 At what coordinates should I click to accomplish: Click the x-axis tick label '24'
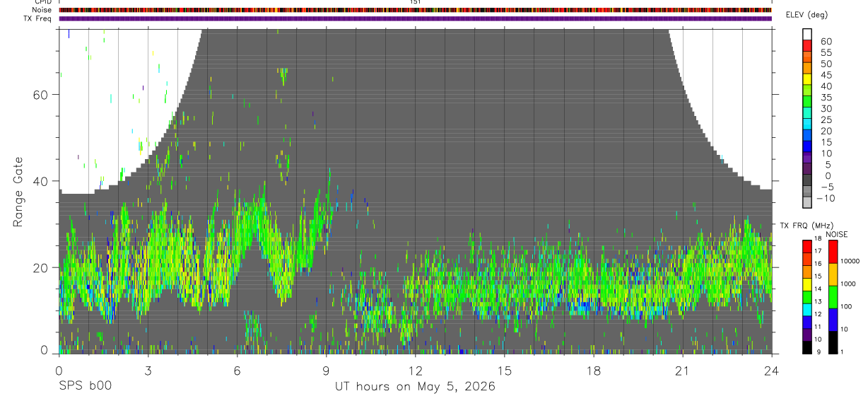click(x=772, y=370)
